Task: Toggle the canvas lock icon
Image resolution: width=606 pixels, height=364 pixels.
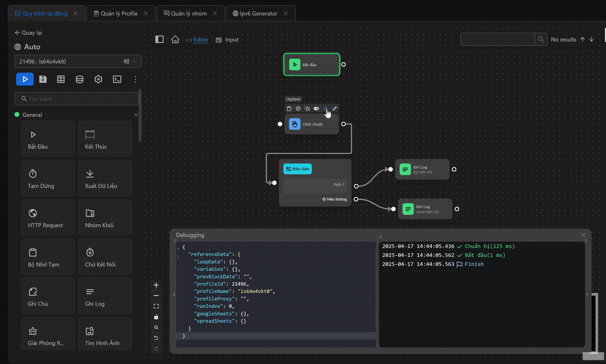Action: pyautogui.click(x=156, y=317)
